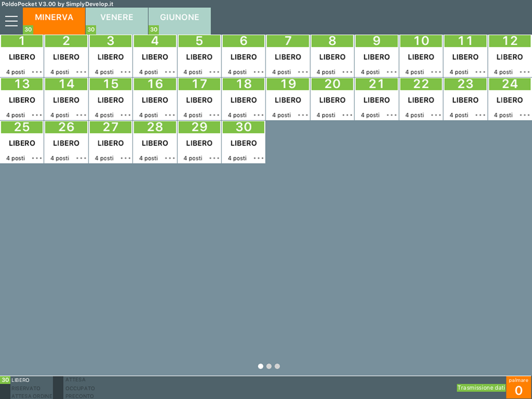The width and height of the screenshot is (532, 399).
Task: Open three-dot menu on table 7
Action: [303, 72]
